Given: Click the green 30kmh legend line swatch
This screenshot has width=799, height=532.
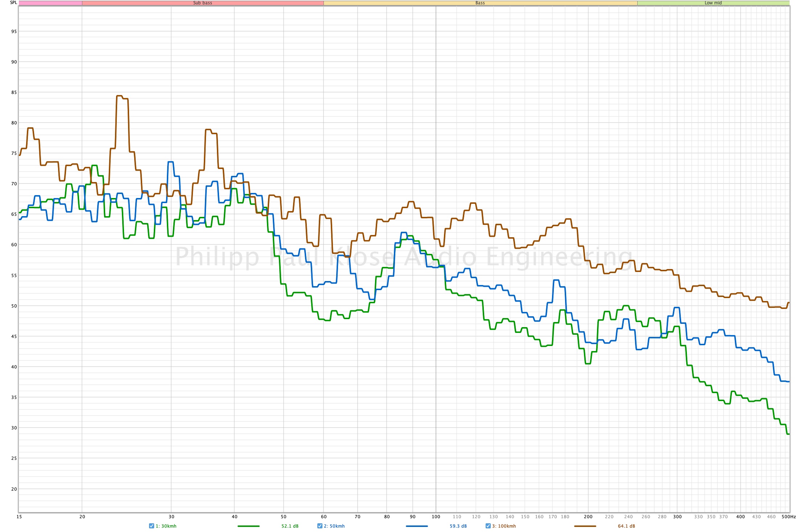Looking at the screenshot, I should click(248, 526).
